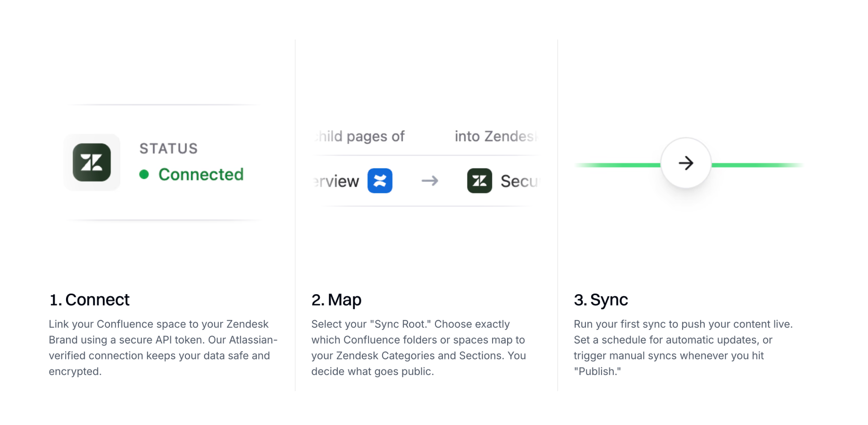Expand the 'child pages of' mapping row

point(359,136)
